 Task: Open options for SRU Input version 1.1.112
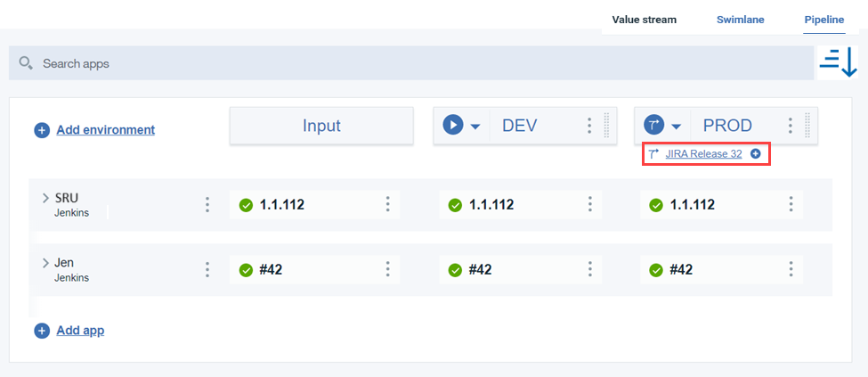[387, 205]
